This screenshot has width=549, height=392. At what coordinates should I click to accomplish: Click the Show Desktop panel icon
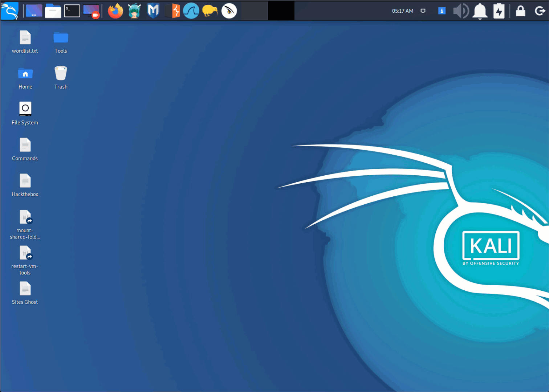point(34,11)
